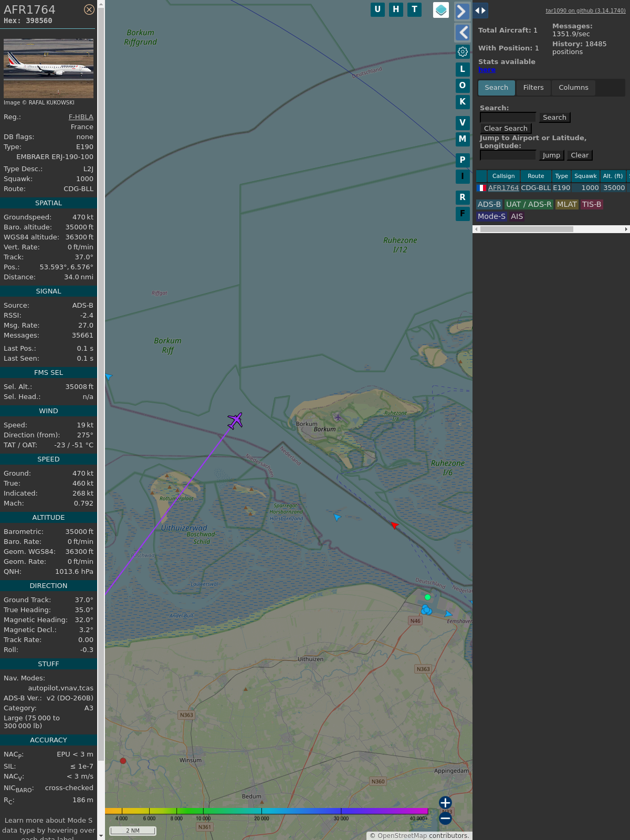630x840 pixels.
Task: Select the purple AFR1764 aircraft icon
Action: point(235,421)
